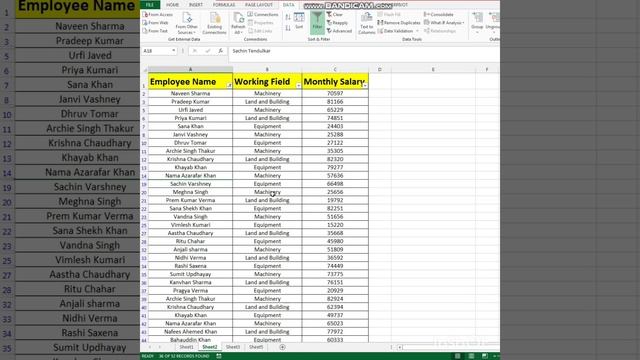Open the FILE tab

[150, 5]
